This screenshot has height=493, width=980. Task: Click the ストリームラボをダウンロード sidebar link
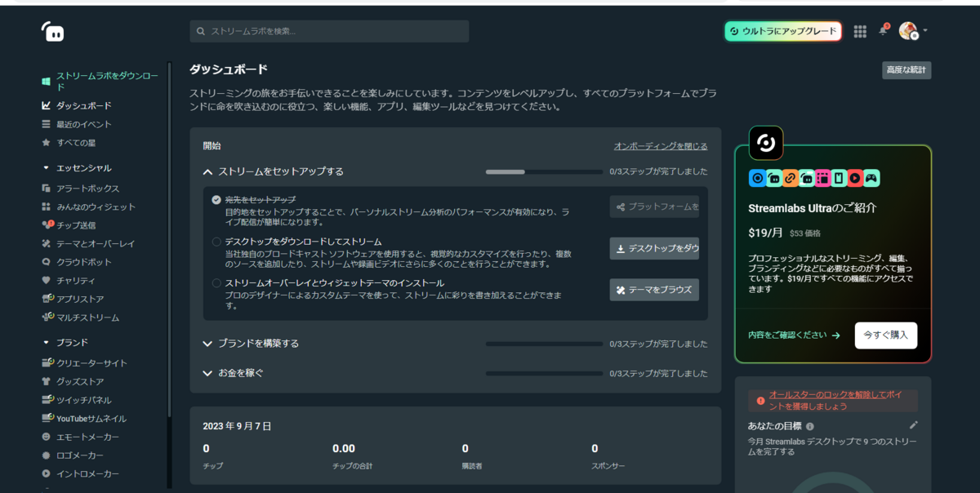[107, 81]
